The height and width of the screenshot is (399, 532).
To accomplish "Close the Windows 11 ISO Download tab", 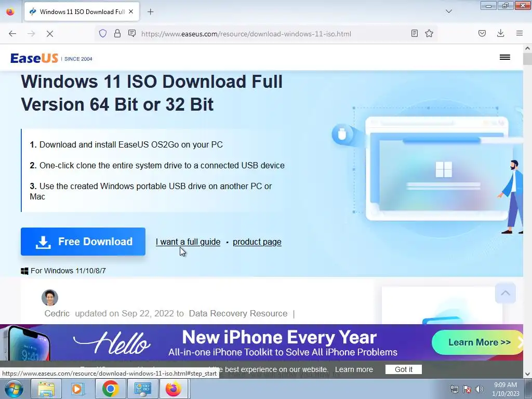I will click(131, 11).
